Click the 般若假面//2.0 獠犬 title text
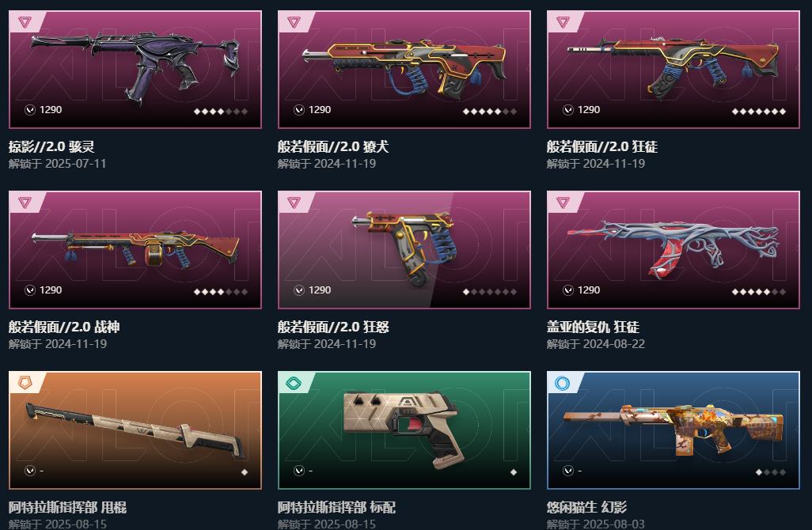This screenshot has width=812, height=530. [333, 146]
